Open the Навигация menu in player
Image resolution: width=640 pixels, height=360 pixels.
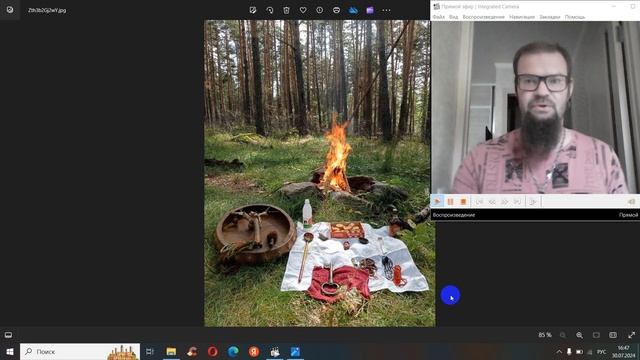(x=522, y=17)
